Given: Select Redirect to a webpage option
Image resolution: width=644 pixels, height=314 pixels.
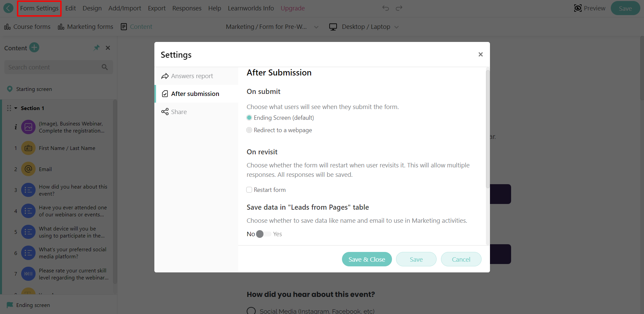Looking at the screenshot, I should 249,130.
